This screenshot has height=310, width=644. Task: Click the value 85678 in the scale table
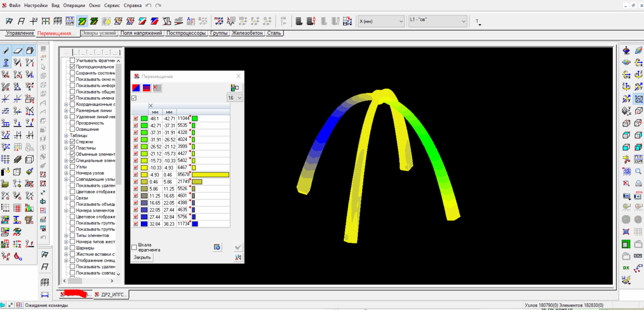(184, 175)
